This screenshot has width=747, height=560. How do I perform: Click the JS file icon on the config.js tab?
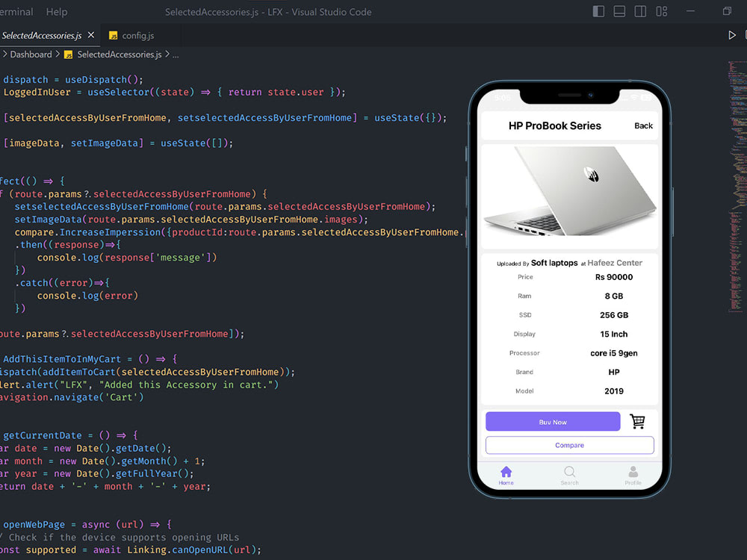pyautogui.click(x=114, y=34)
